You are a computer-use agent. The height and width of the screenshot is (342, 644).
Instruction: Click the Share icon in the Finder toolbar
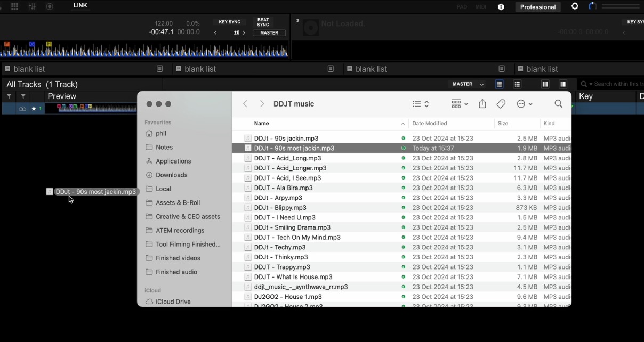coord(482,103)
